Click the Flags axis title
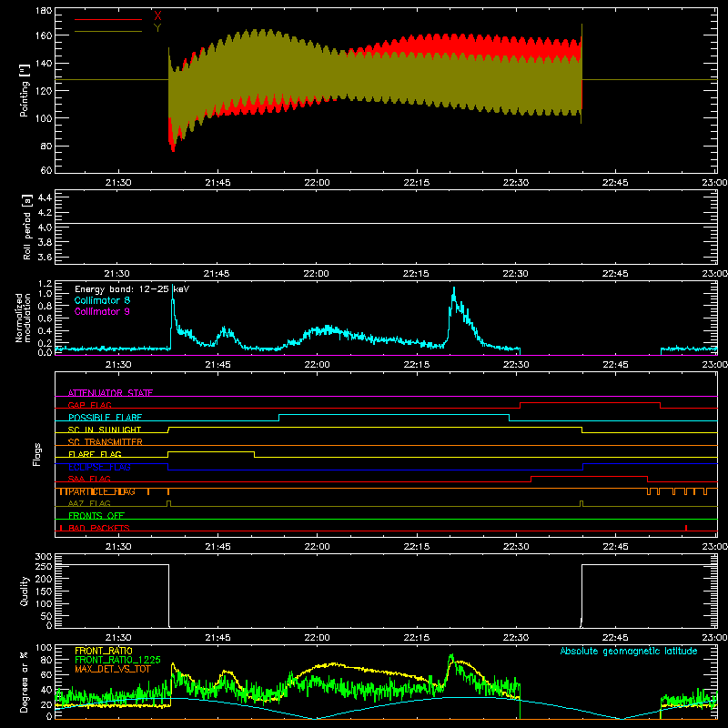The image size is (728, 728). [36, 455]
